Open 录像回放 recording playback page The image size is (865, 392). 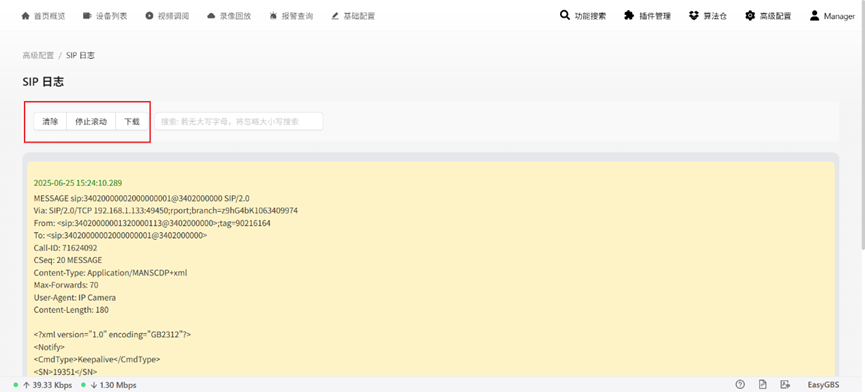(229, 16)
